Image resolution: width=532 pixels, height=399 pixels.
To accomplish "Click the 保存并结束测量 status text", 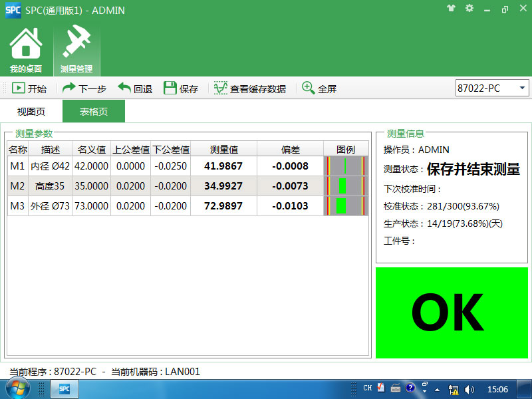I will 473,169.
